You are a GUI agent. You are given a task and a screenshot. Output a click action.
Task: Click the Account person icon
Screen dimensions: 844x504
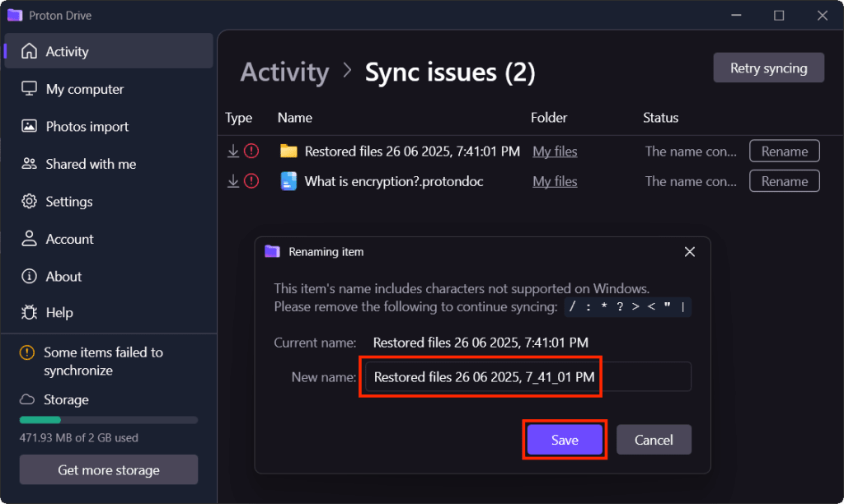29,238
